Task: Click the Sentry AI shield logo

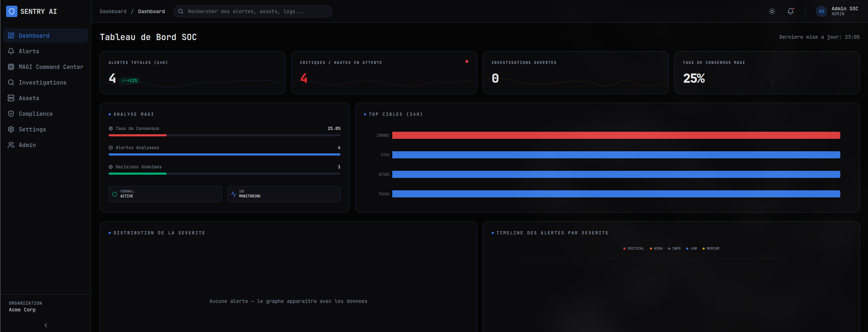Action: click(x=11, y=11)
